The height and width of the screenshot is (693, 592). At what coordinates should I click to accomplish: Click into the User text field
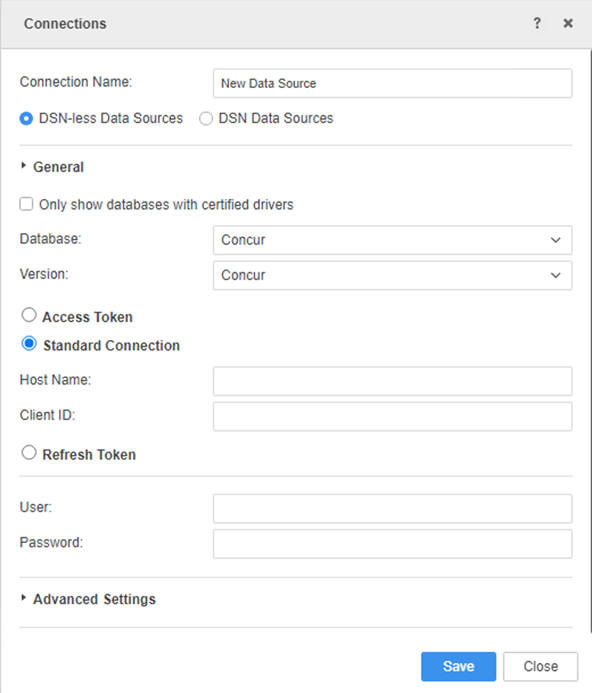(392, 509)
